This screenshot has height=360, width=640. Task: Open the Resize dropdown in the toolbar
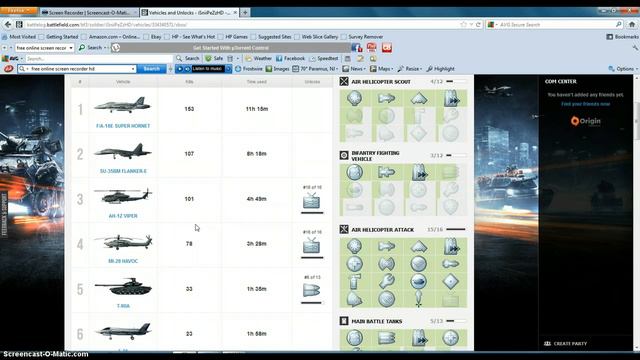click(x=410, y=69)
